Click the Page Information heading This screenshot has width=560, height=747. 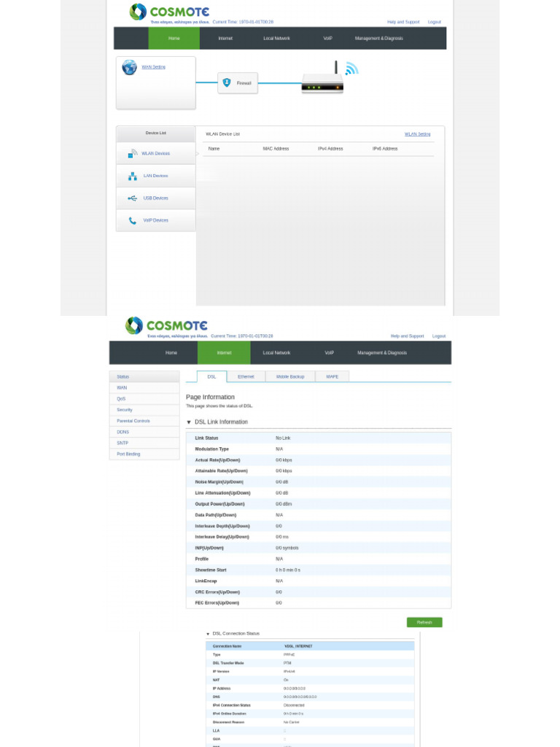210,398
